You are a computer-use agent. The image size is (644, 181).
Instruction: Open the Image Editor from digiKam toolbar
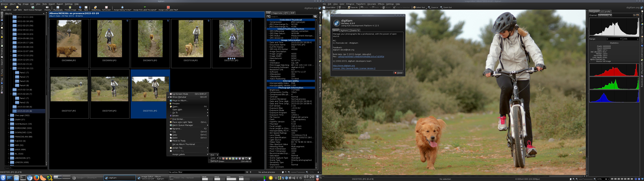6,9
